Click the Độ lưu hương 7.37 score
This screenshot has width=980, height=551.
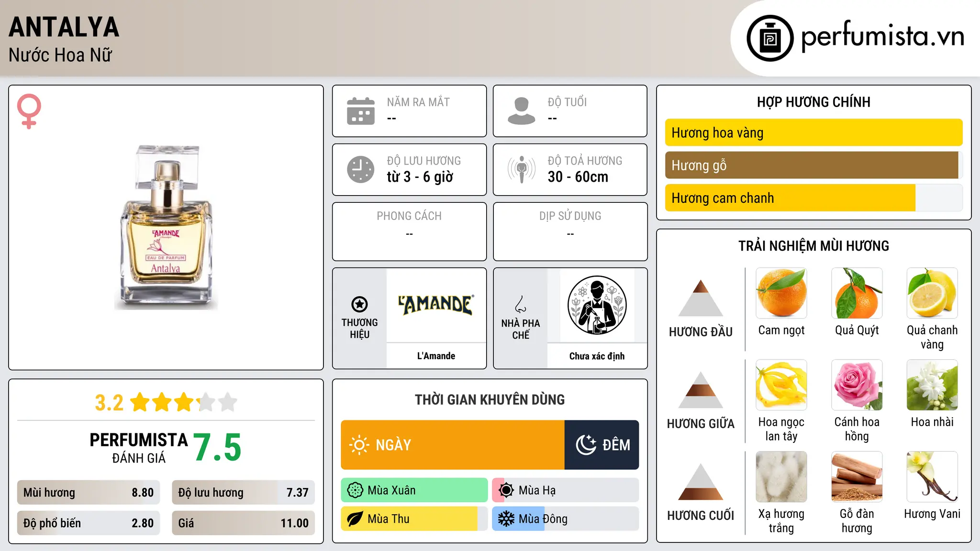click(x=244, y=493)
